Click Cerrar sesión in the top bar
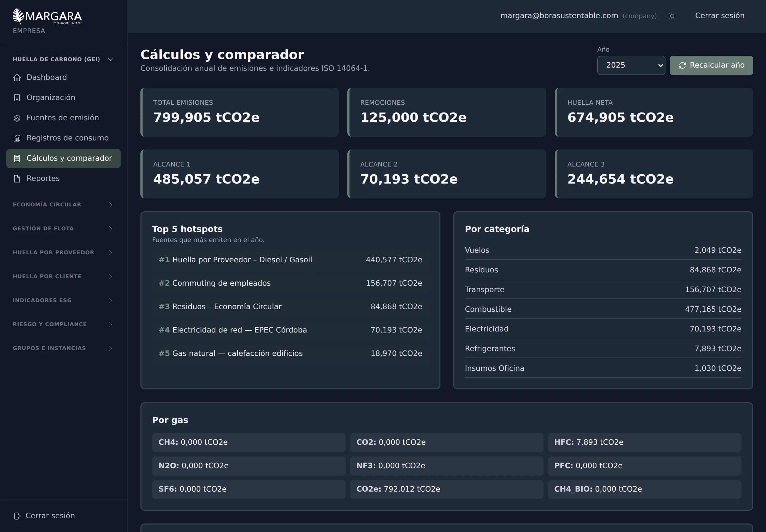Image resolution: width=766 pixels, height=532 pixels. tap(720, 16)
